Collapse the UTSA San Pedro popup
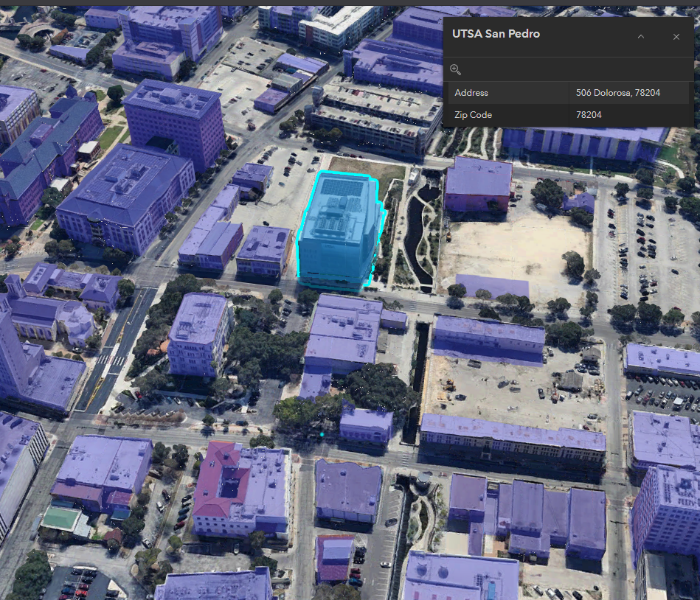Image resolution: width=700 pixels, height=600 pixels. [x=640, y=36]
